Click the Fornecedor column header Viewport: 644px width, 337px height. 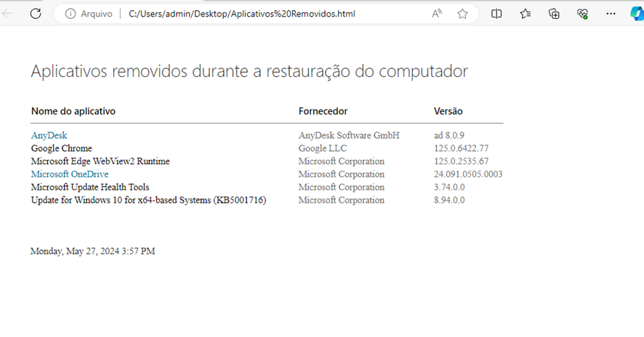(323, 111)
